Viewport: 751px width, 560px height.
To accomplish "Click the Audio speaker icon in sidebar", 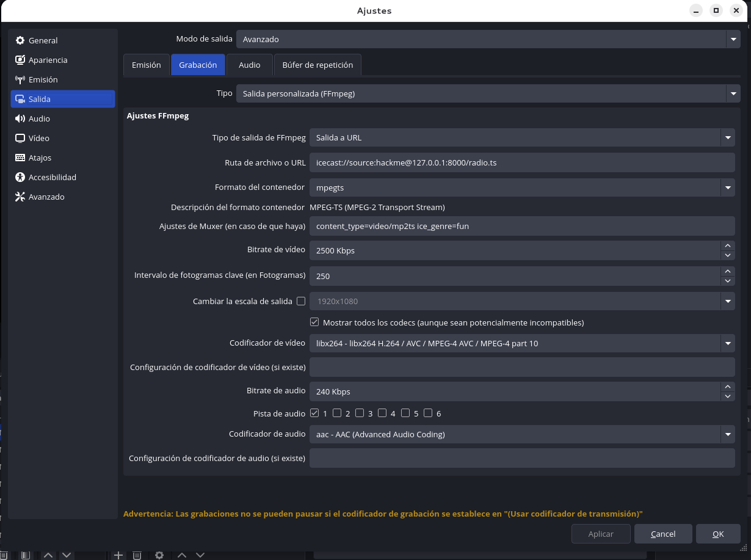I will point(20,118).
